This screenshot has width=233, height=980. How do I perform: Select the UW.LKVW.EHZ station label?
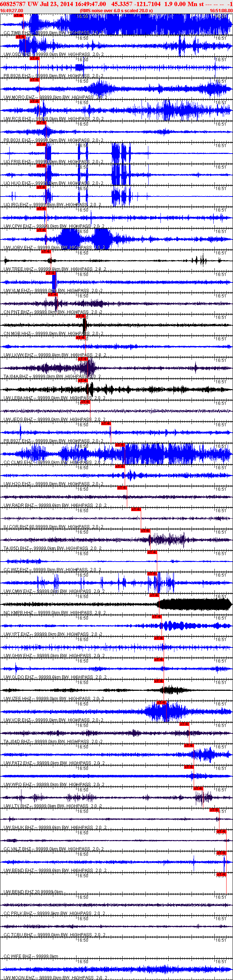[55, 355]
